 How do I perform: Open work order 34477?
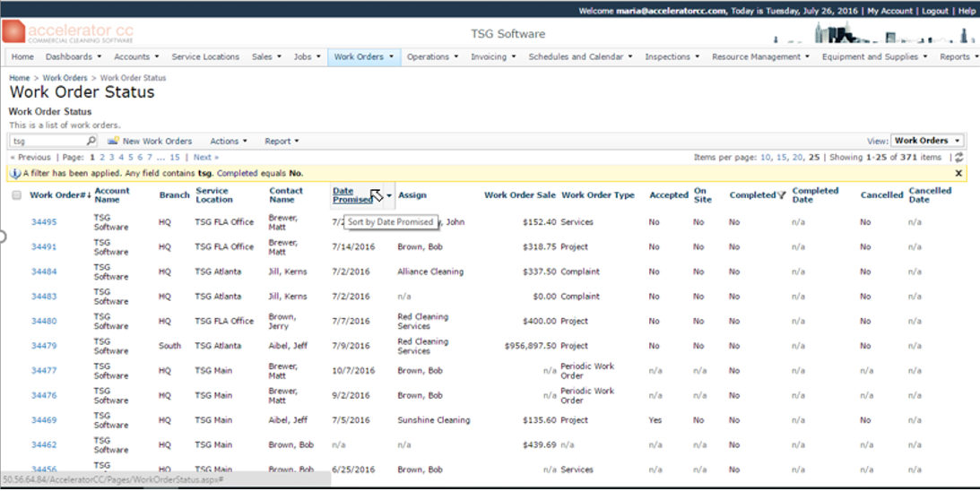[44, 371]
